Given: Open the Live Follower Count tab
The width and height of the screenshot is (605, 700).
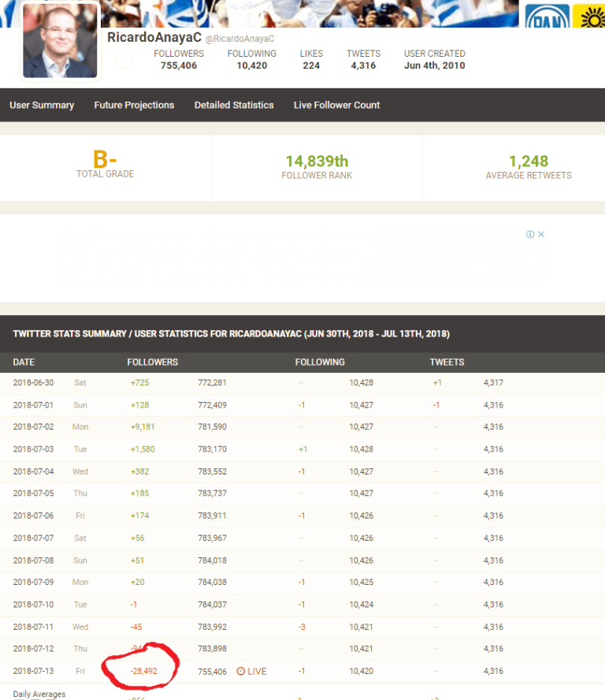Looking at the screenshot, I should click(x=336, y=105).
